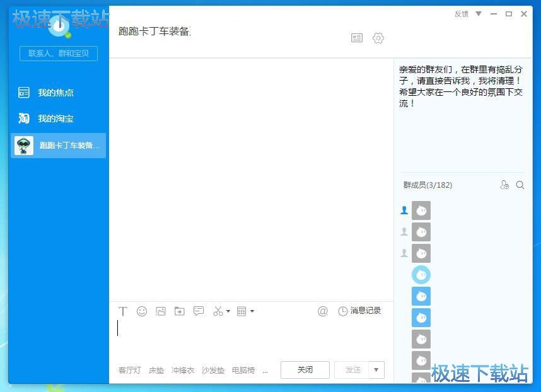Screen dimensions: 541x392
Task: Select the font formatting tool
Action: pos(123,311)
